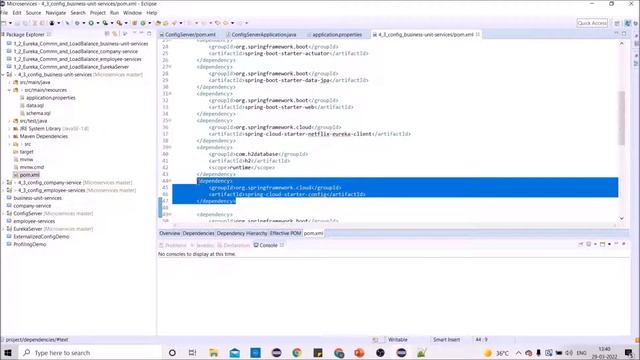Expand the src/main/java folder
This screenshot has height=360, width=640.
[x=9, y=82]
